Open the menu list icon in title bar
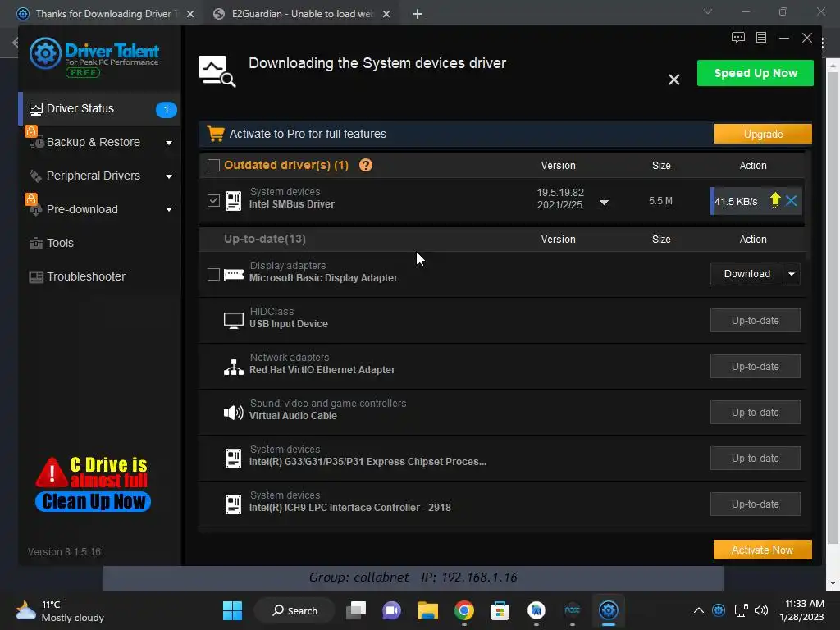This screenshot has height=630, width=840. (760, 38)
